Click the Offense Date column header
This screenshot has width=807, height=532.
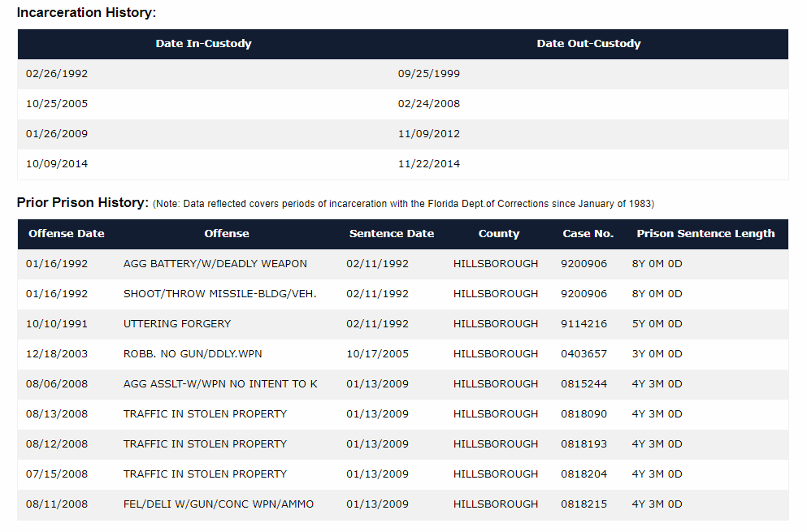coord(67,234)
